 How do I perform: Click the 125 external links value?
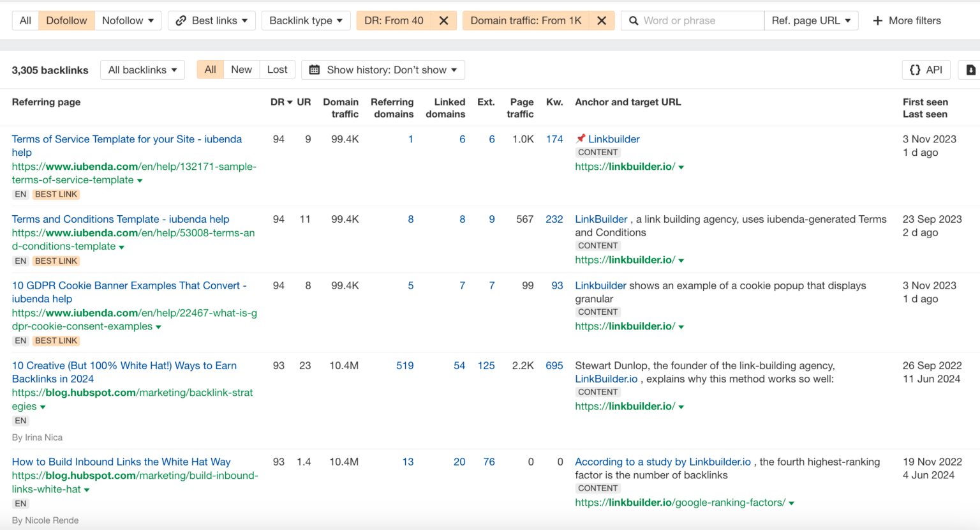(x=486, y=366)
